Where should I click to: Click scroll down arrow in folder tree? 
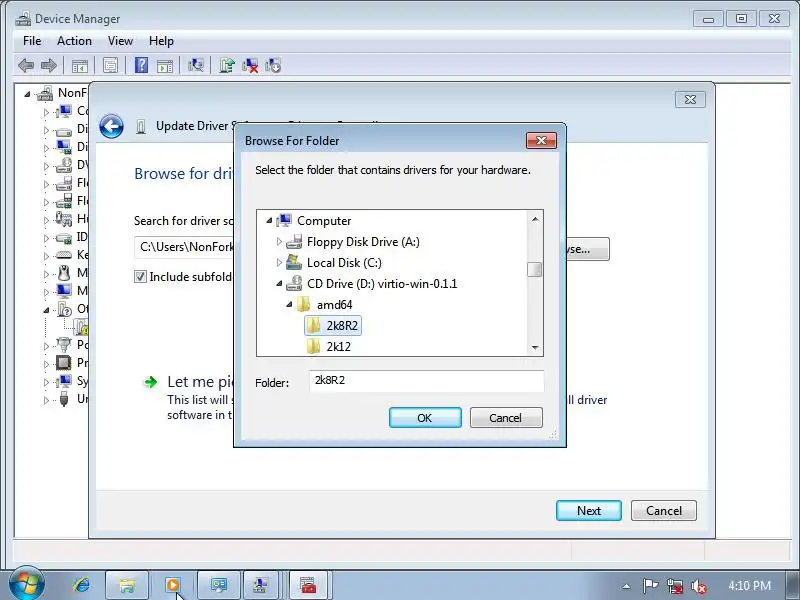point(535,347)
